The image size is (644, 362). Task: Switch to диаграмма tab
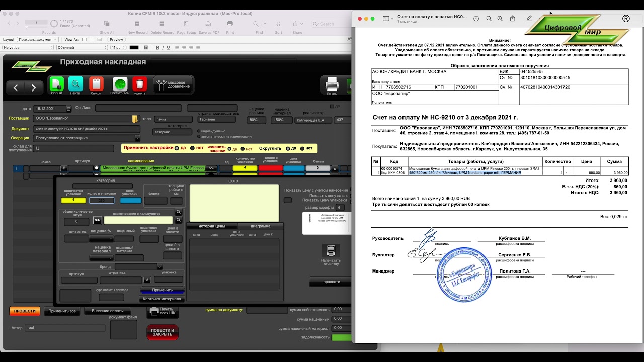(260, 226)
